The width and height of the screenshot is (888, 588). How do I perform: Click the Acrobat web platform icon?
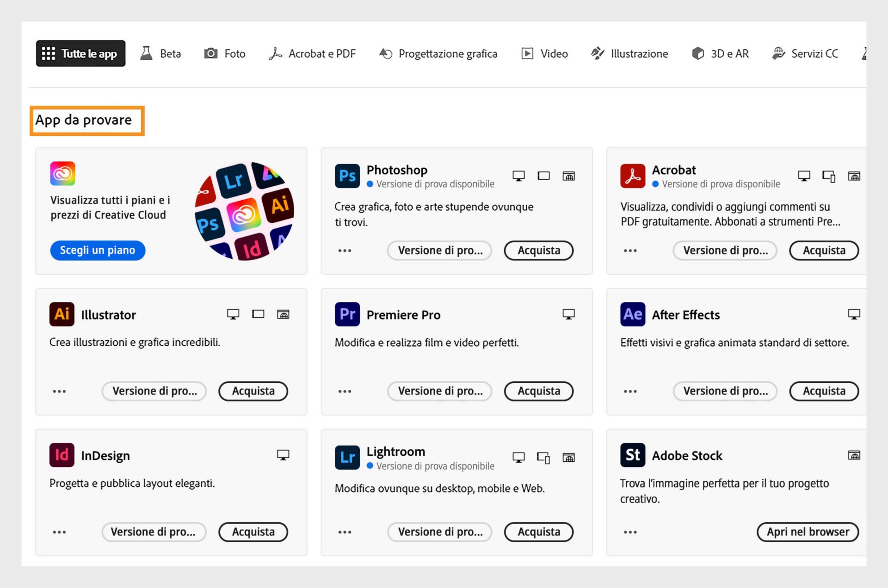[854, 176]
